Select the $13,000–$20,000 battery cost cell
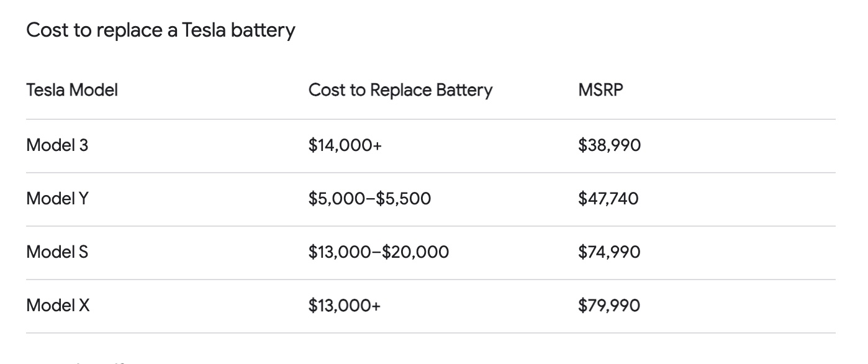Viewport: 868px width, 364px height. [x=378, y=252]
